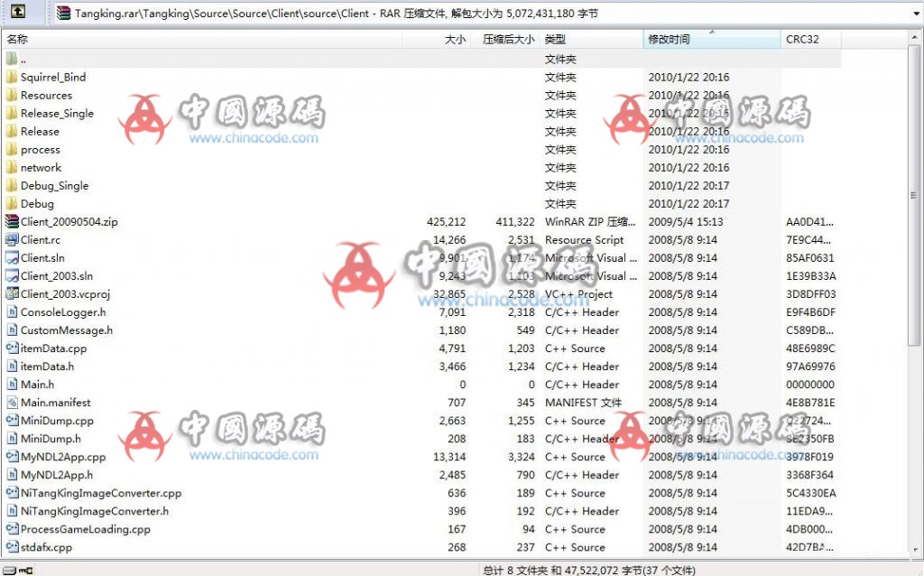Select the ProcessGameLoading.cpp file name

86,529
